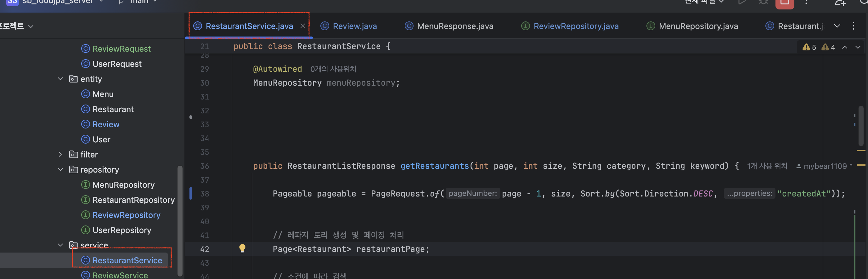Open the editor tabs options menu
The width and height of the screenshot is (868, 279).
click(x=853, y=26)
